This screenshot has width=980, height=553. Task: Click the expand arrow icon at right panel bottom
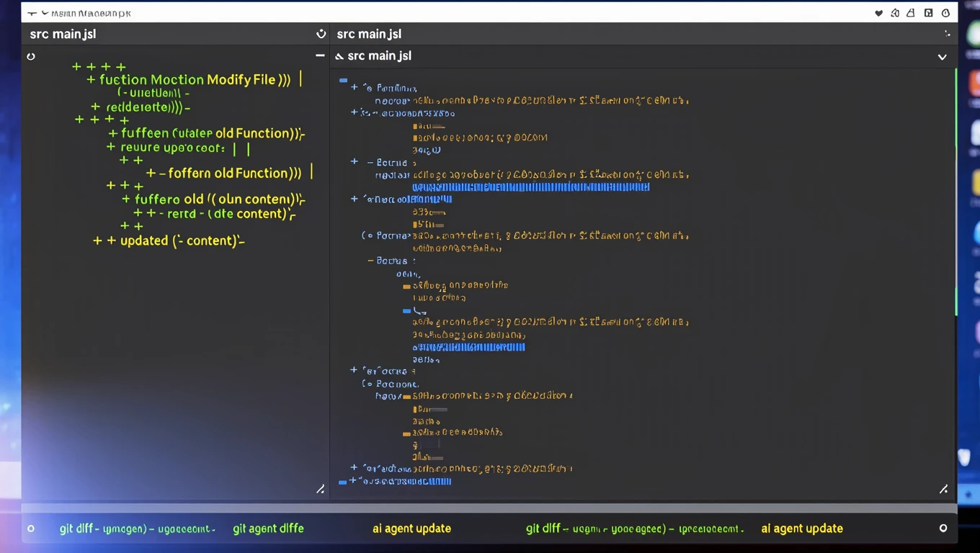coord(943,489)
